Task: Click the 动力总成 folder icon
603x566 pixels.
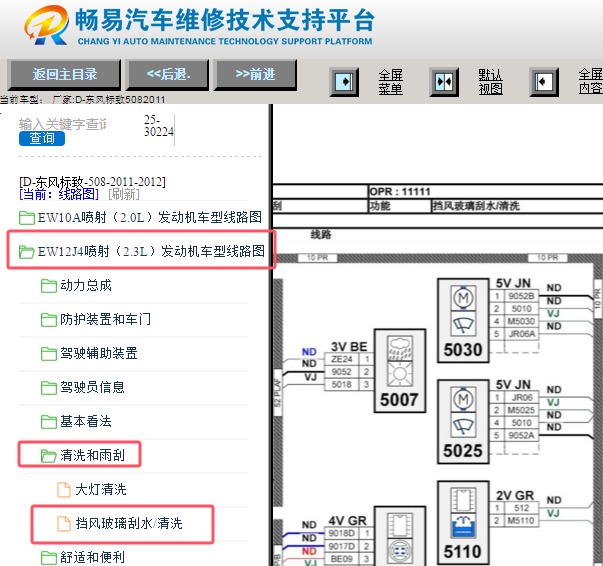Action: (x=48, y=286)
